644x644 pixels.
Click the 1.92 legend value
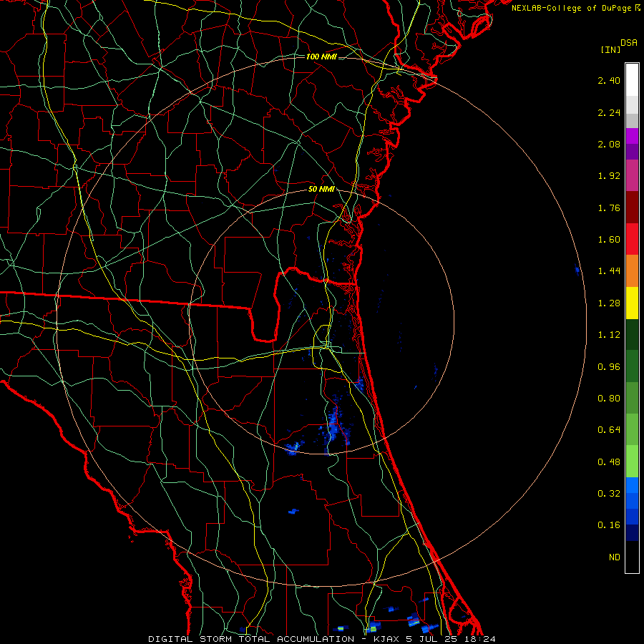(609, 176)
